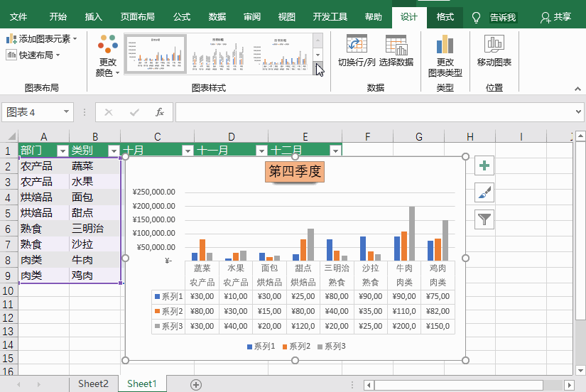Switch to the 插入 tab
The width and height of the screenshot is (586, 392).
pyautogui.click(x=94, y=17)
